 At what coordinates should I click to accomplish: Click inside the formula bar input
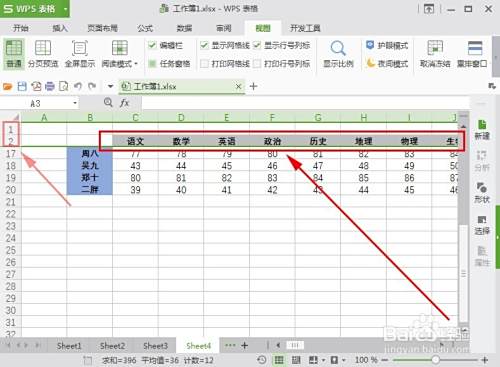point(305,103)
